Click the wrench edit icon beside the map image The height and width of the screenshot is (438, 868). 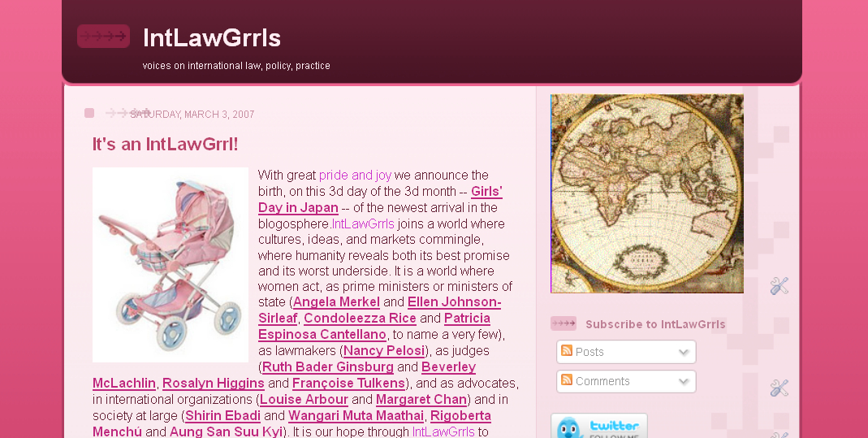(x=779, y=286)
